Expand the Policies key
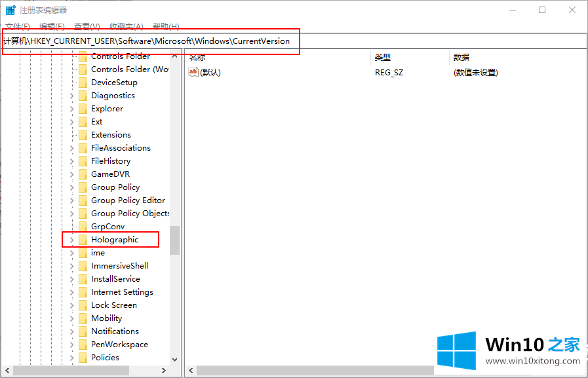 click(71, 358)
